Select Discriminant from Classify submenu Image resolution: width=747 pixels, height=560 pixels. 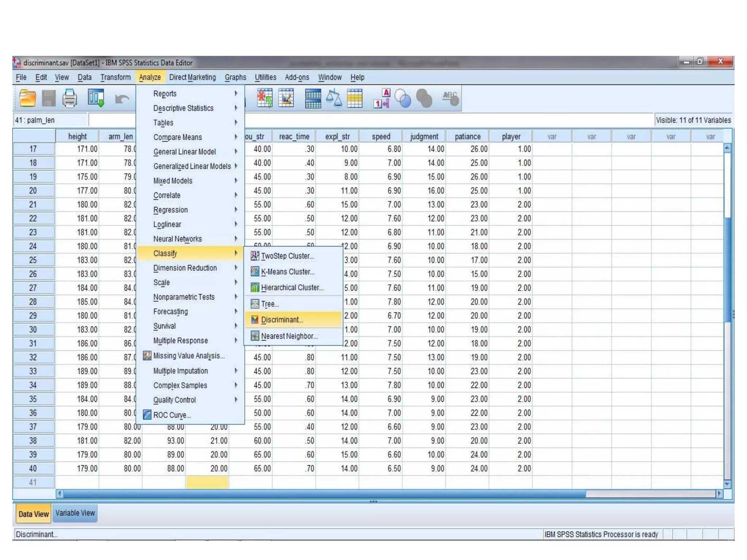point(282,320)
